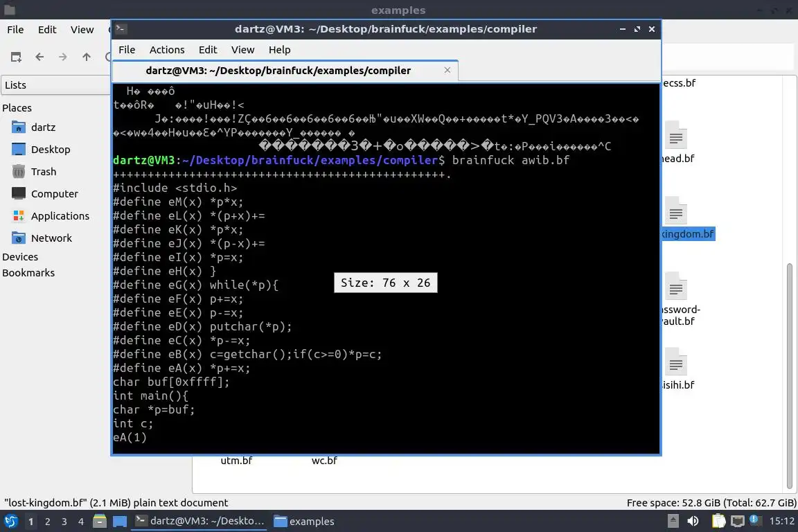
Task: Switch to workspace 3
Action: tap(64, 522)
